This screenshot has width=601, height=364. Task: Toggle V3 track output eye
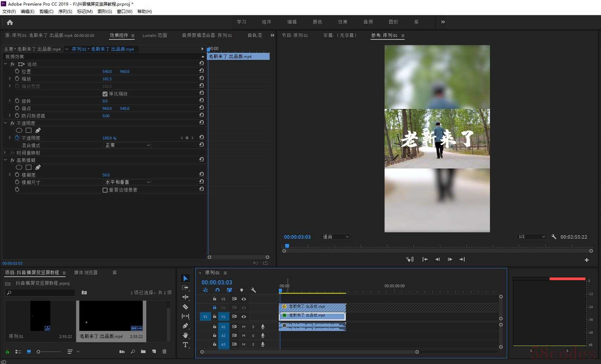point(244,299)
